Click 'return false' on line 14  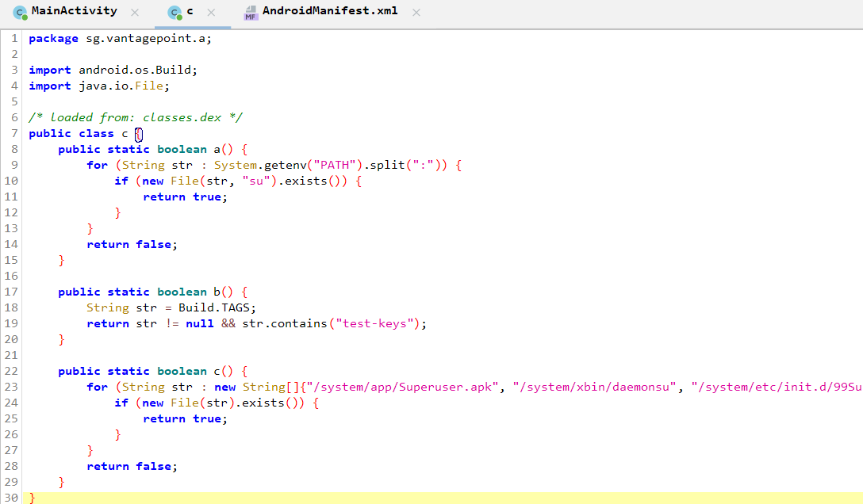(x=128, y=245)
